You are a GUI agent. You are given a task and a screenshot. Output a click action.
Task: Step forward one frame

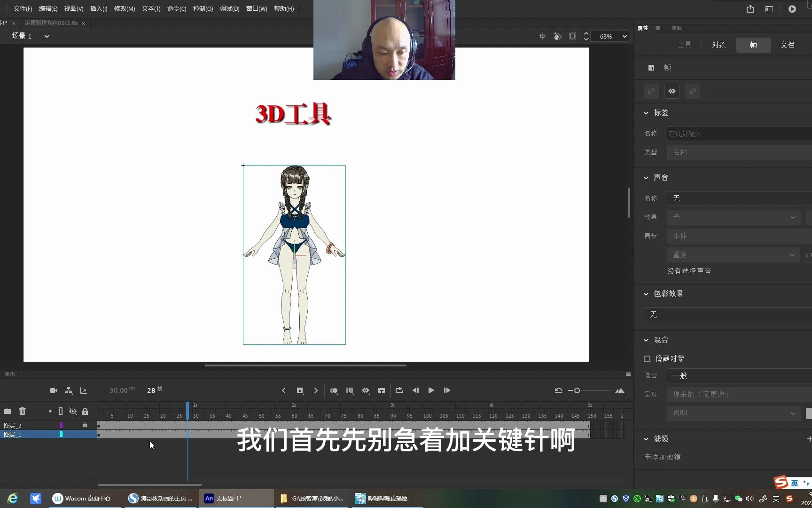(447, 390)
